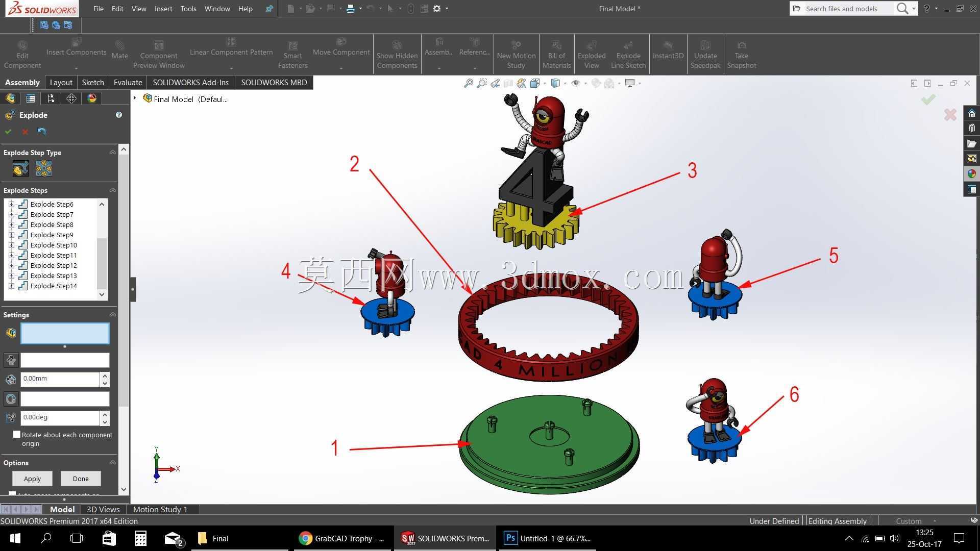980x551 pixels.
Task: Click the explode distance 0.00mm field
Action: point(60,379)
